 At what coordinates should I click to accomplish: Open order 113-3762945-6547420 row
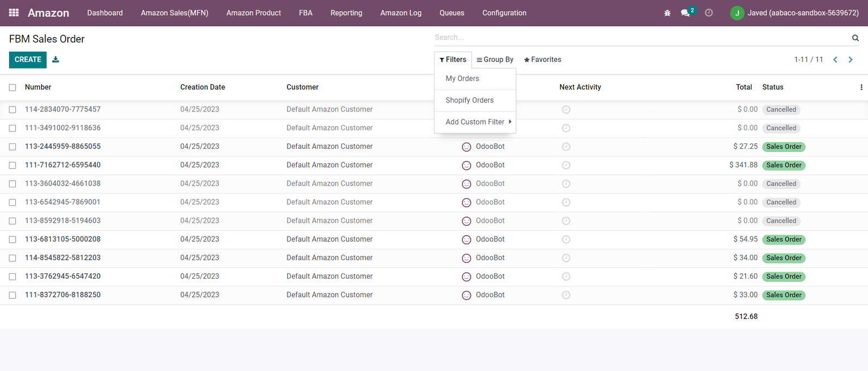(434, 276)
